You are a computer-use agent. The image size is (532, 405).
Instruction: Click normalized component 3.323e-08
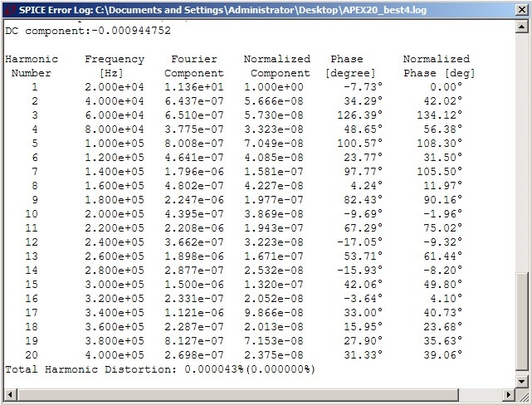click(x=274, y=129)
